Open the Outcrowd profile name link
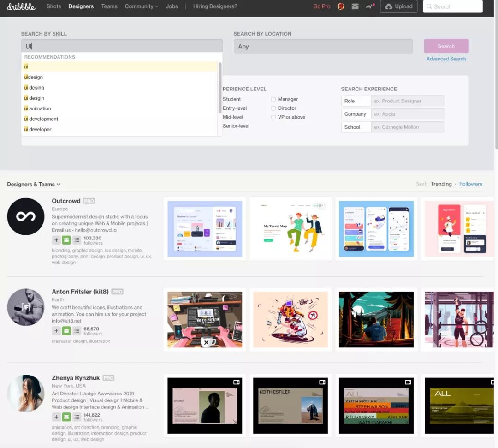The height and width of the screenshot is (448, 498). [66, 201]
